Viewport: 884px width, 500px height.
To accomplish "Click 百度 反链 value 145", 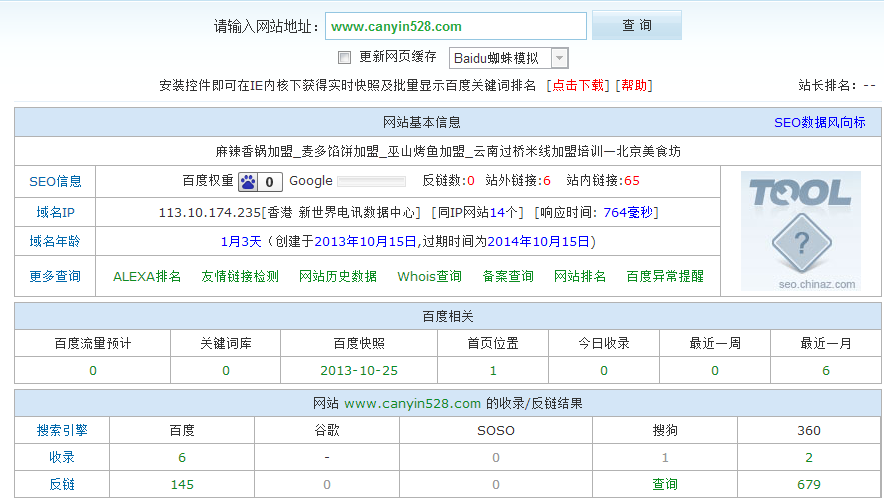I will [182, 485].
